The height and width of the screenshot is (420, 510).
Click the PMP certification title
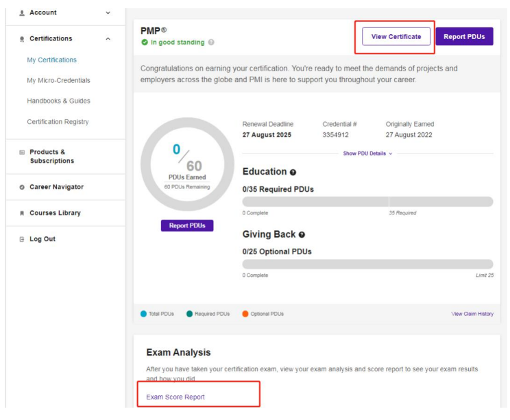pyautogui.click(x=154, y=31)
